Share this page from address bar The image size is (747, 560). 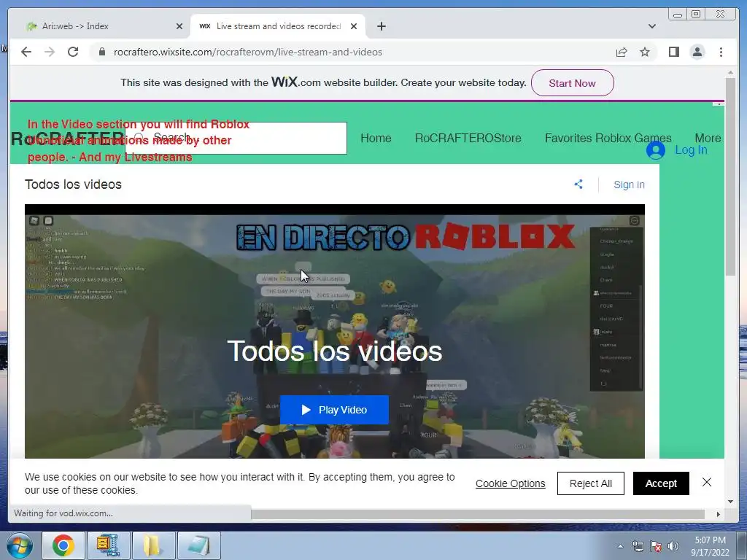click(622, 52)
